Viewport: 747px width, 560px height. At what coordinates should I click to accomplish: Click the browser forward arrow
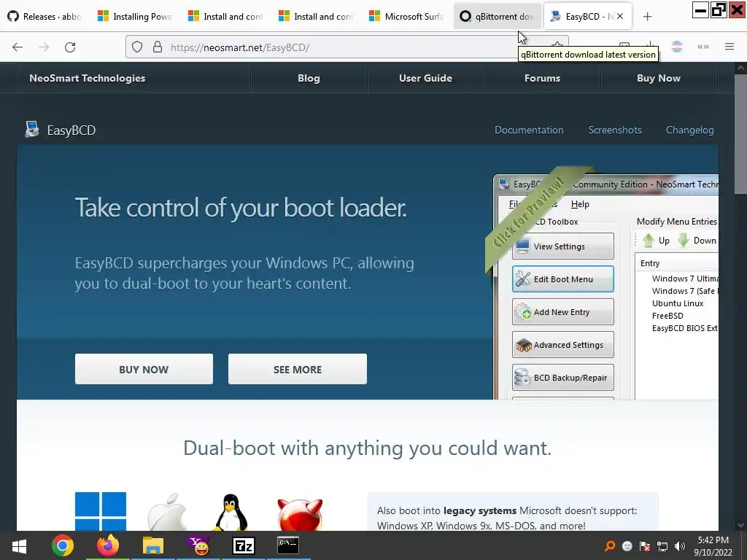(44, 47)
